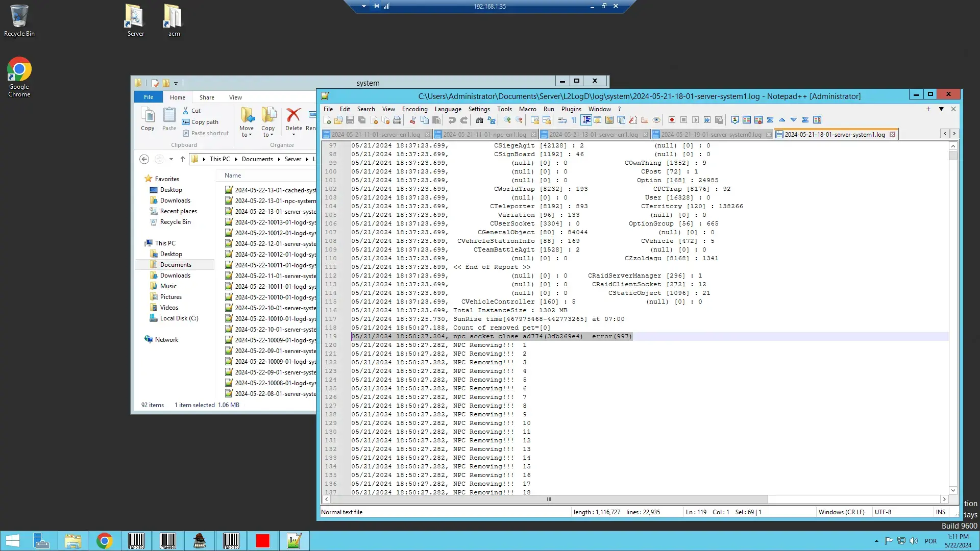Screen dimensions: 980x551
Task: Open the Notepad++ document list dropdown triangle
Action: (x=941, y=109)
